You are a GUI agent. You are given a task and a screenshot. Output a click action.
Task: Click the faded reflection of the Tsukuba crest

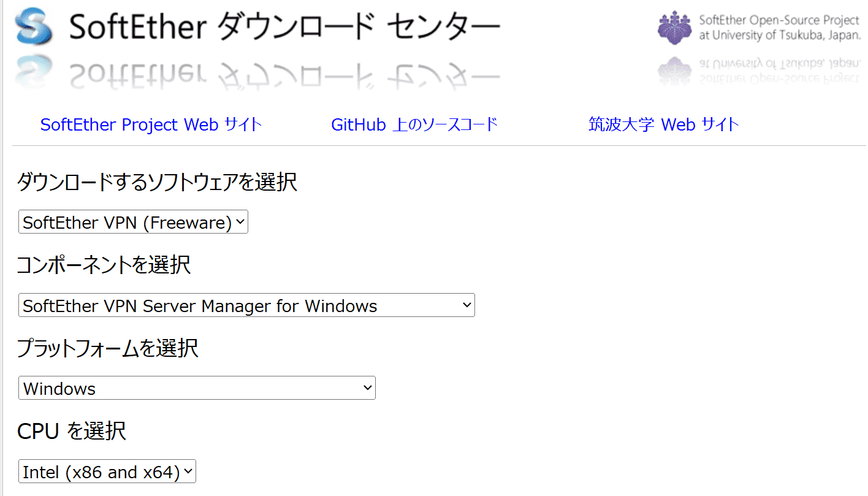674,70
